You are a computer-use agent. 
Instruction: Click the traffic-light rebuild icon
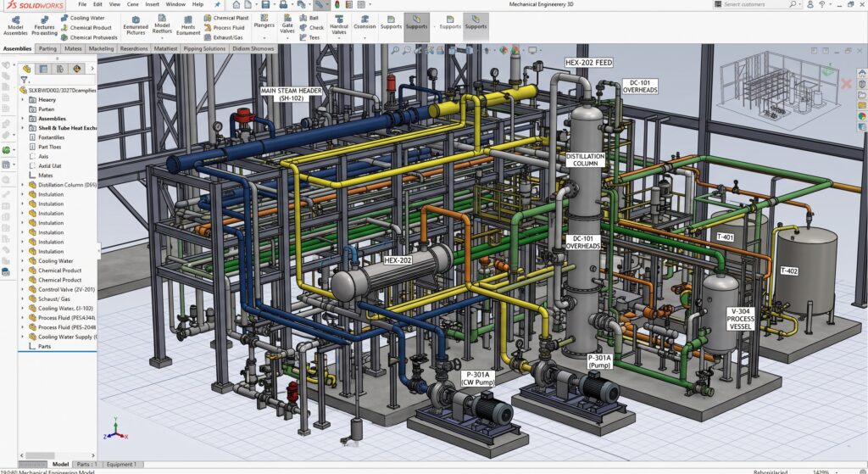(337, 4)
